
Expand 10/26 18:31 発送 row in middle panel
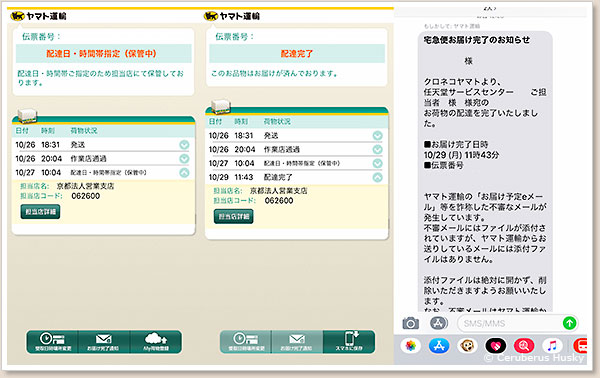click(x=377, y=135)
